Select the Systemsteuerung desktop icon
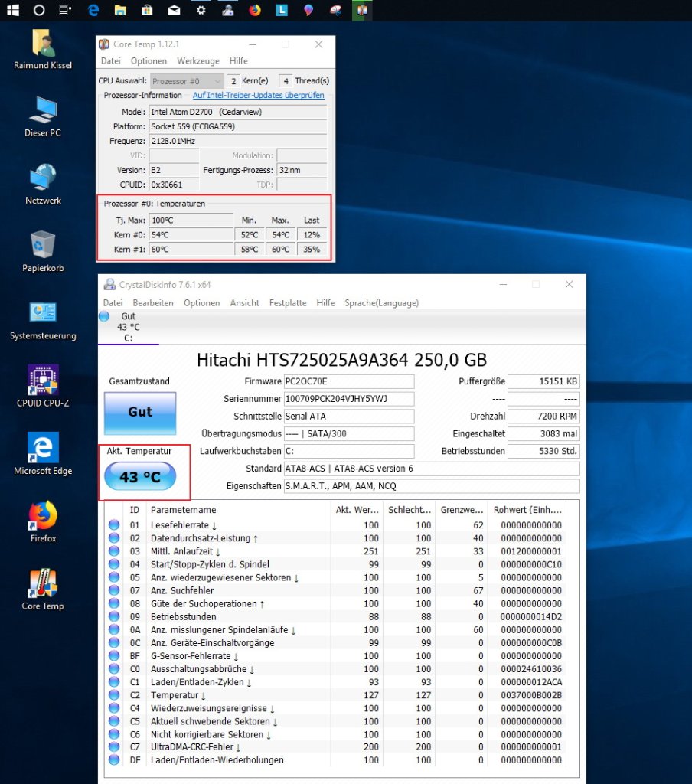Screen dimensions: 692x784 (43, 320)
